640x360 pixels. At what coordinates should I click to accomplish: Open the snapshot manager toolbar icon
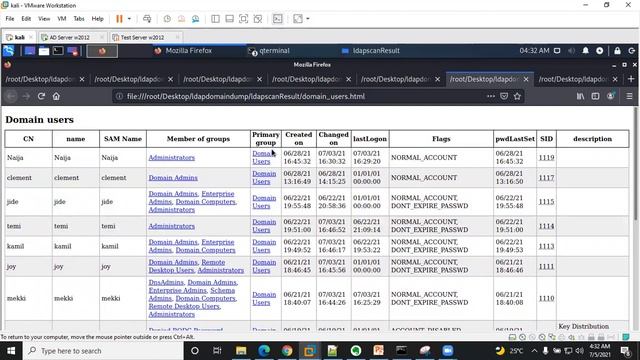[x=196, y=19]
